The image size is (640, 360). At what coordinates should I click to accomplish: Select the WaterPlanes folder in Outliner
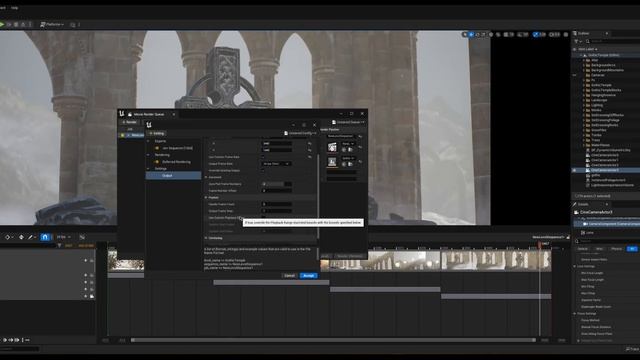[600, 145]
